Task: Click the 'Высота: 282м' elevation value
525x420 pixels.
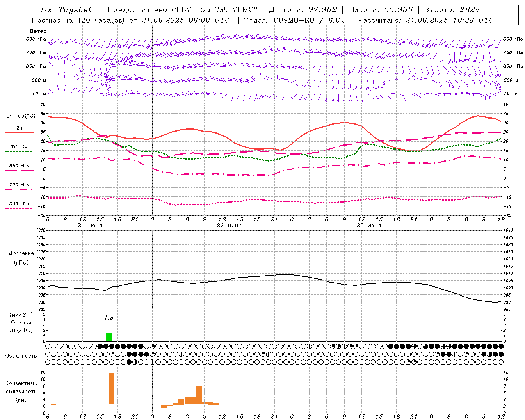Action: pyautogui.click(x=452, y=10)
